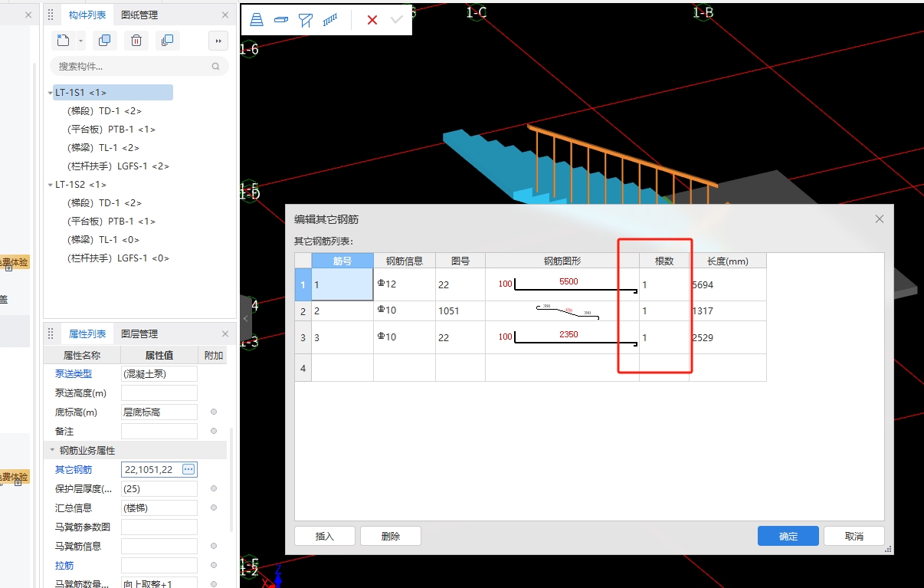
Task: Select (栏杆扶手) LGFS-1 <0> item
Action: click(x=118, y=258)
